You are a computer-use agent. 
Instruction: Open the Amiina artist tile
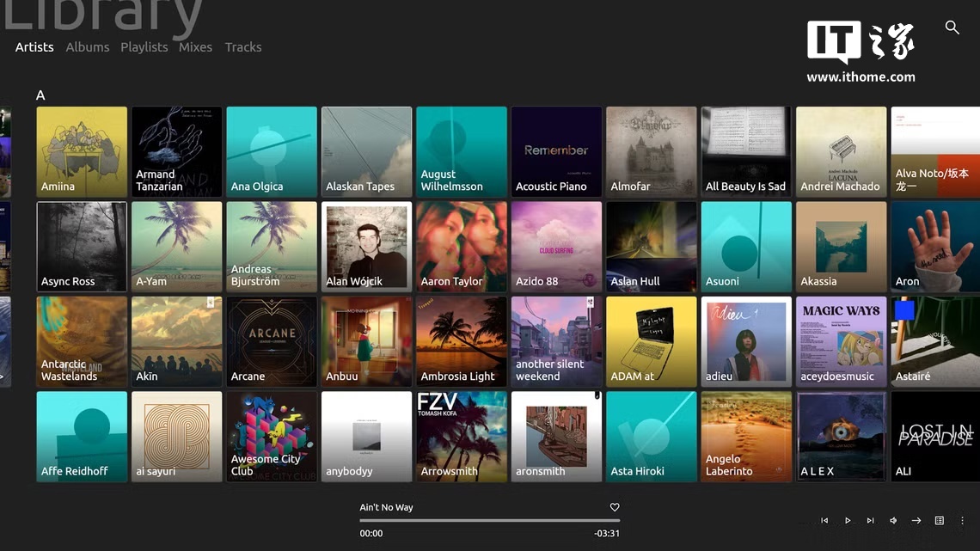82,152
